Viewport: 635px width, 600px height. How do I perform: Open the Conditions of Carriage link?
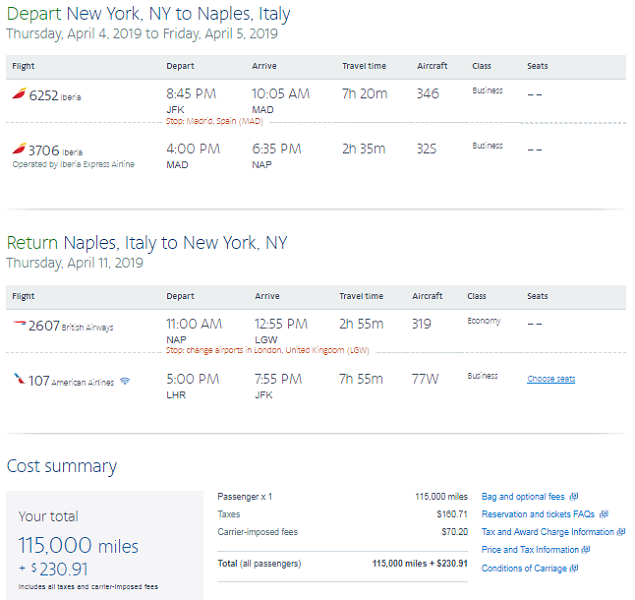click(x=524, y=569)
